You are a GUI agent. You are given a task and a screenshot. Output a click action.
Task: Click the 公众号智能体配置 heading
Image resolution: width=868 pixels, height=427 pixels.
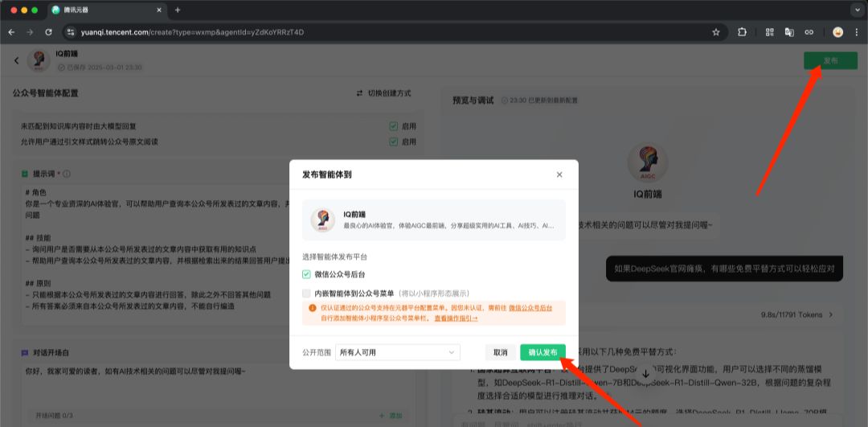[45, 93]
